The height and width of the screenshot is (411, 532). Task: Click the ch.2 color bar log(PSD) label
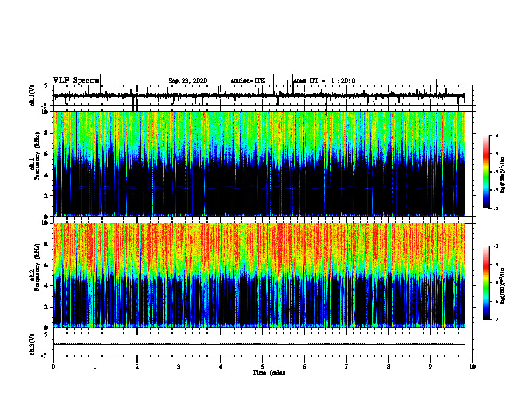pos(503,285)
